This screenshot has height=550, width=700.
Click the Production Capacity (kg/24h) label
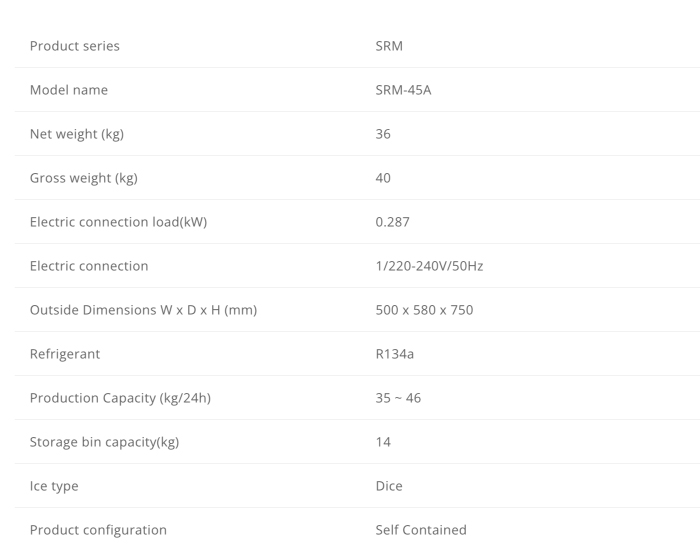120,398
